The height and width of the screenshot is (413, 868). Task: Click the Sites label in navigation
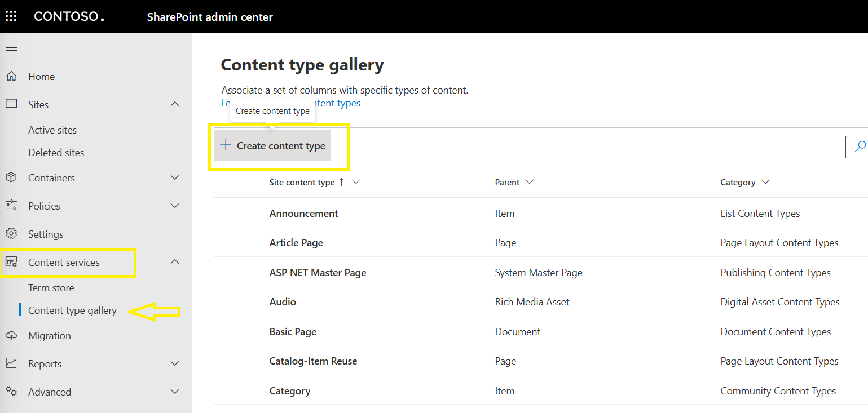pyautogui.click(x=38, y=105)
